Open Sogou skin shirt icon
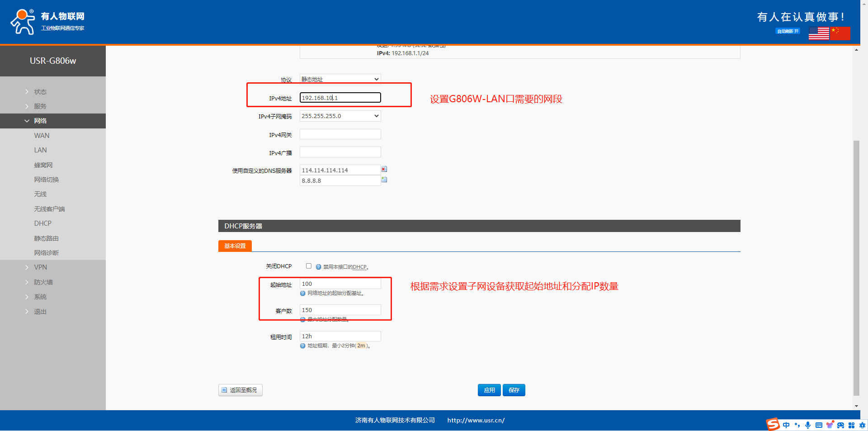868x431 pixels. tap(830, 425)
